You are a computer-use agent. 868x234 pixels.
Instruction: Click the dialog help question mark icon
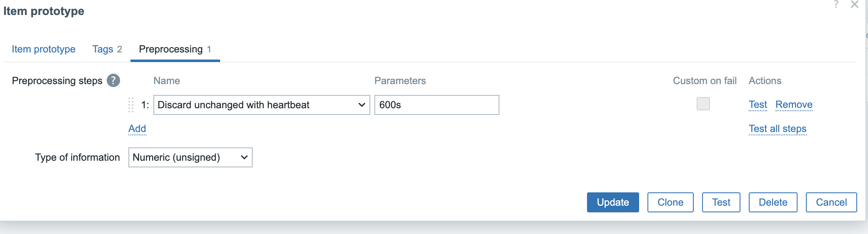836,5
